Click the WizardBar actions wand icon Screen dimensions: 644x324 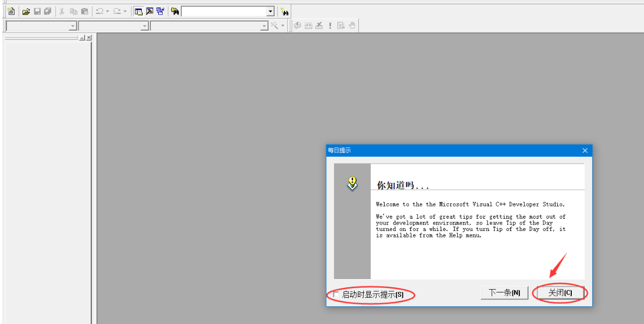tap(274, 26)
